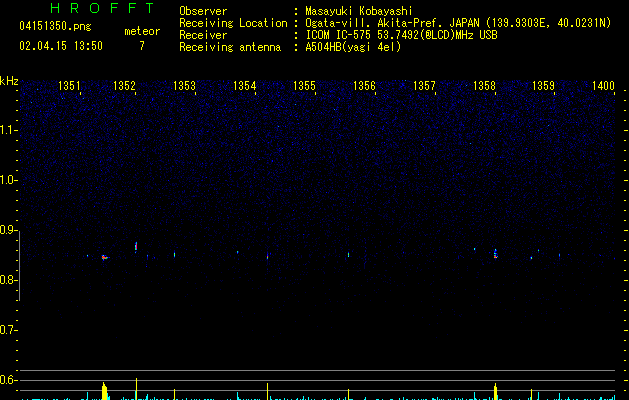The height and width of the screenshot is (400, 629).
Task: Click the Ogata-vill. Akita-Pref. location text
Action: 458,23
